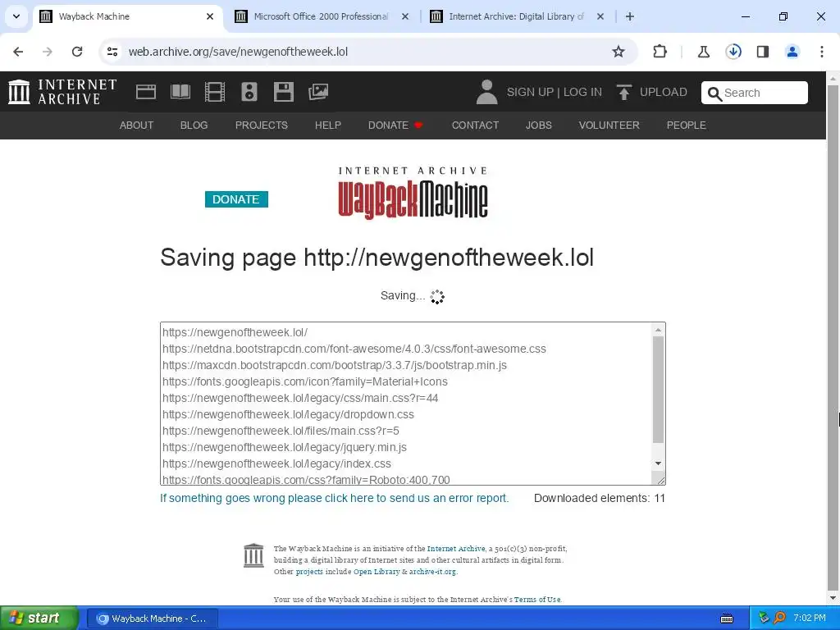Open the Chrome profile avatar
Viewport: 840px width, 630px height.
792,52
